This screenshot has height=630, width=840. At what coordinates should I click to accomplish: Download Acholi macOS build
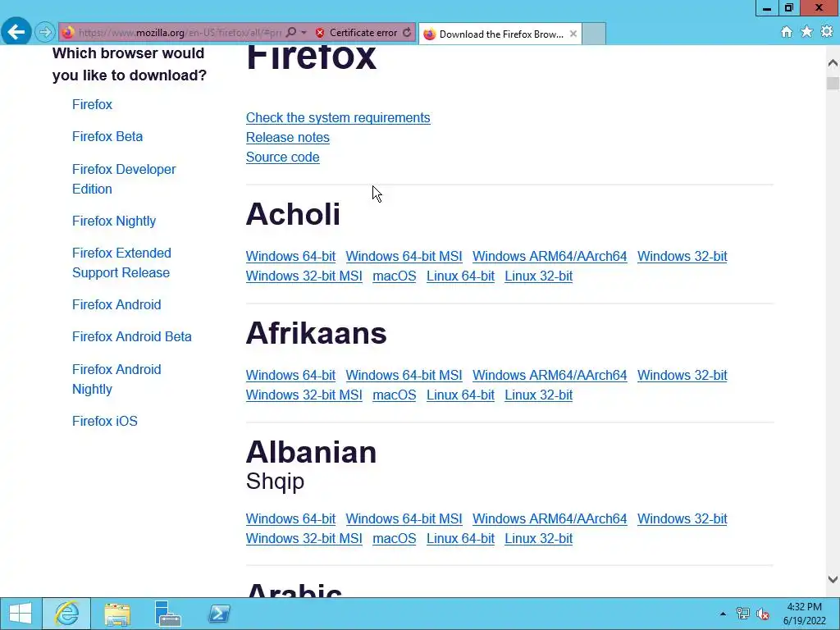click(x=395, y=276)
